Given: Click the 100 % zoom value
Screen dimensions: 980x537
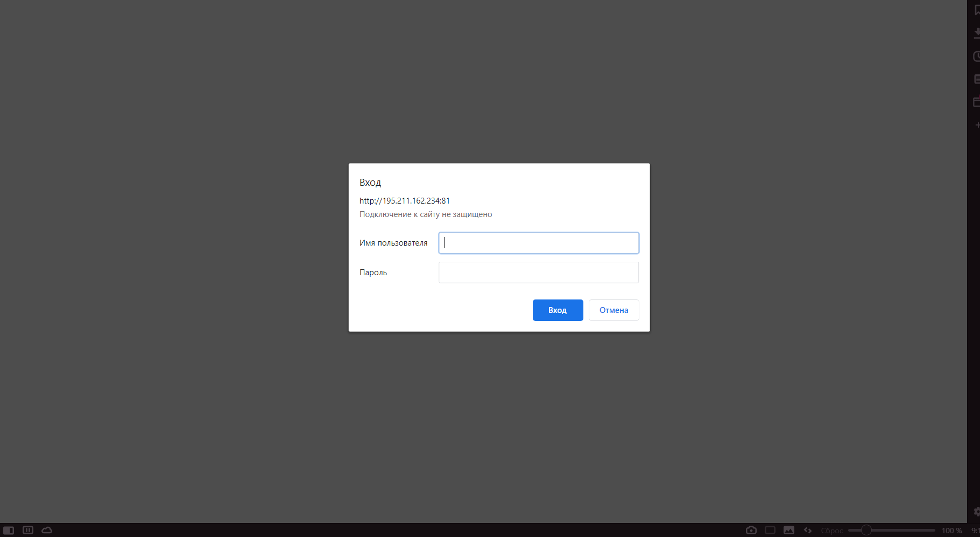Looking at the screenshot, I should pyautogui.click(x=951, y=531).
